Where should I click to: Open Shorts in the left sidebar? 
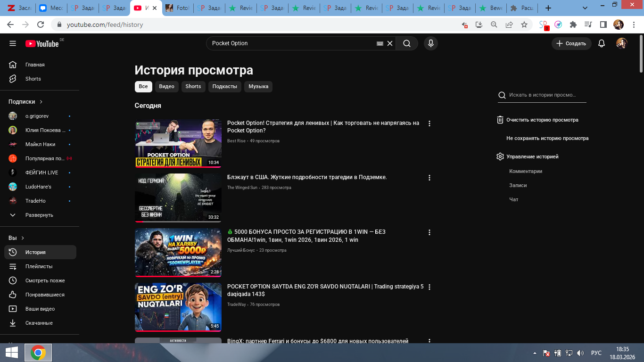click(x=40, y=79)
